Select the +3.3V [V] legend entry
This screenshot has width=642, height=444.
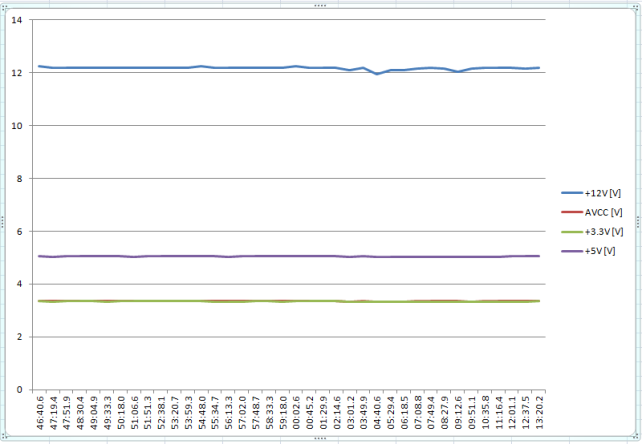[592, 232]
